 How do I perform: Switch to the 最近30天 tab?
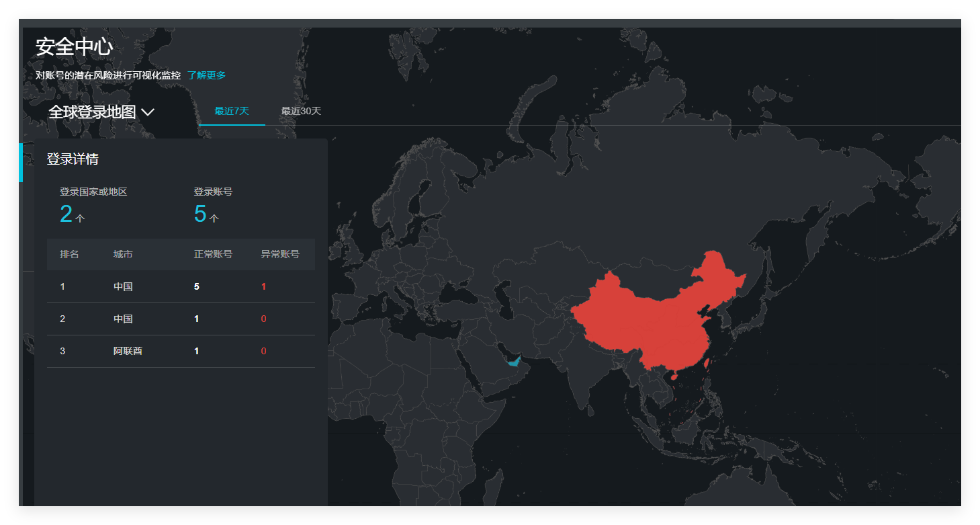coord(301,111)
